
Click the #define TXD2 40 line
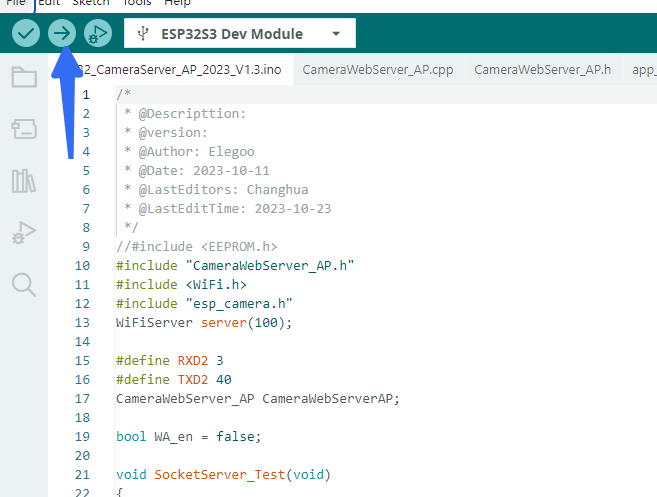coord(174,380)
